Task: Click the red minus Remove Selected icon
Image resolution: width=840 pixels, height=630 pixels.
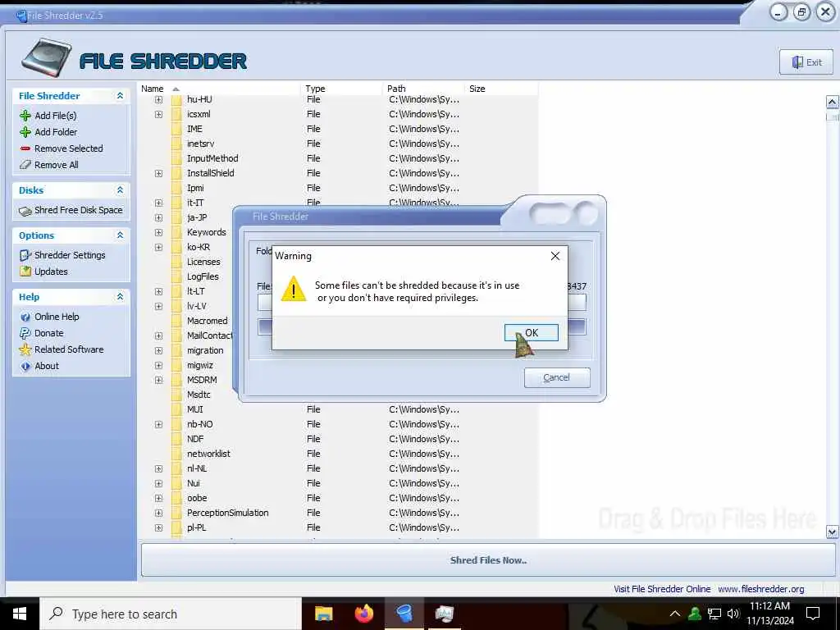Action: click(x=25, y=148)
